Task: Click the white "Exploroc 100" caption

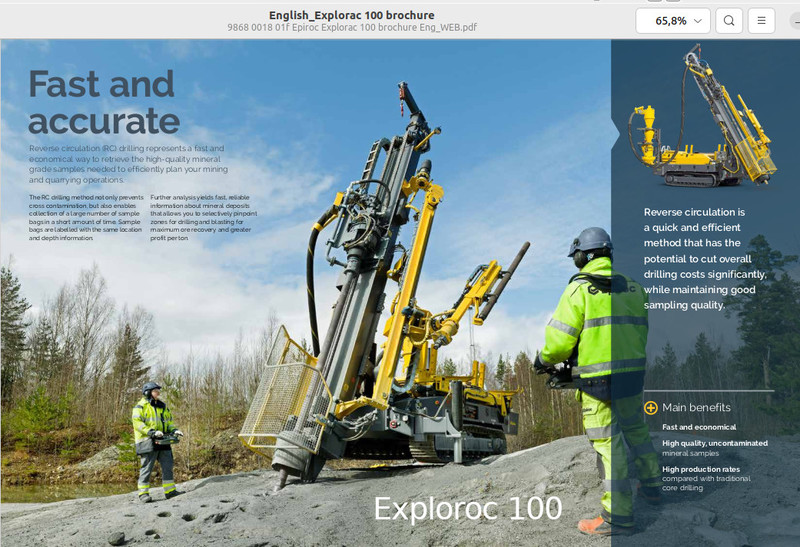Action: (467, 508)
